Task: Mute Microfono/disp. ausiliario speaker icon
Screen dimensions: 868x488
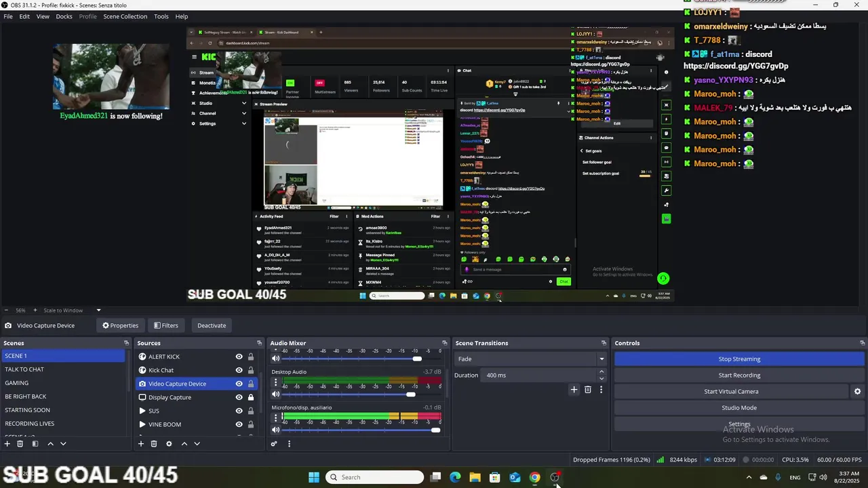Action: pos(275,430)
